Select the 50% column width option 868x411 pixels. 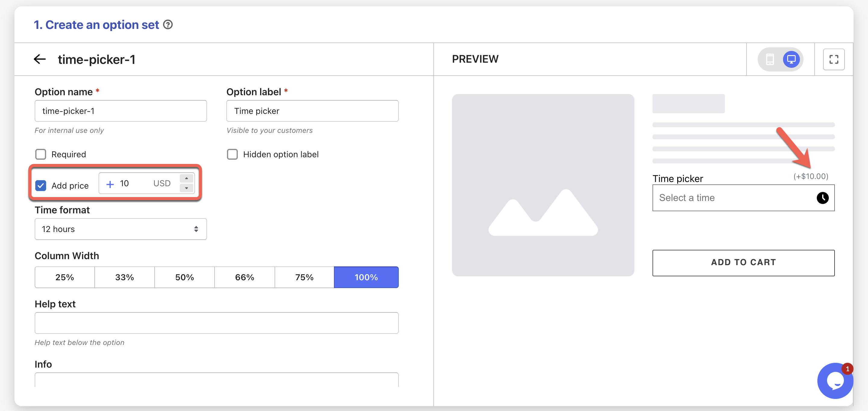184,277
